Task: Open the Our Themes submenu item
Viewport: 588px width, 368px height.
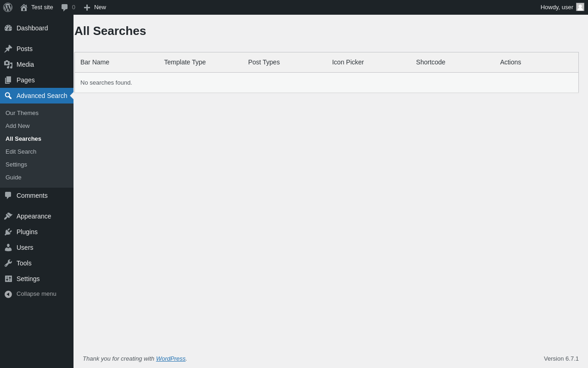Action: tap(22, 113)
